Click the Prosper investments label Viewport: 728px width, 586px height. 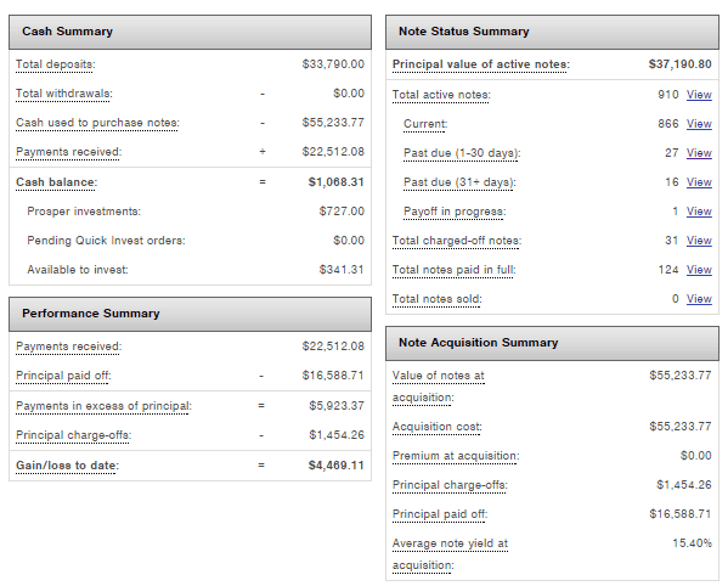[x=84, y=211]
